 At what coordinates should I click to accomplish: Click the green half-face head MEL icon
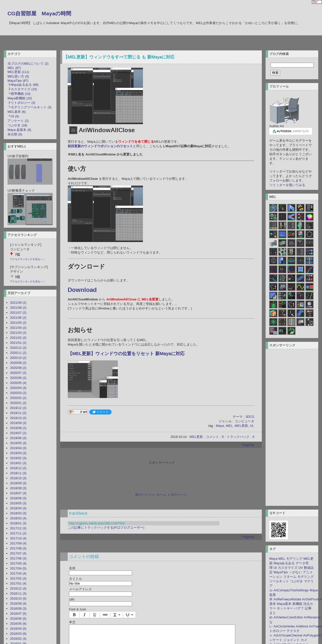(x=300, y=225)
